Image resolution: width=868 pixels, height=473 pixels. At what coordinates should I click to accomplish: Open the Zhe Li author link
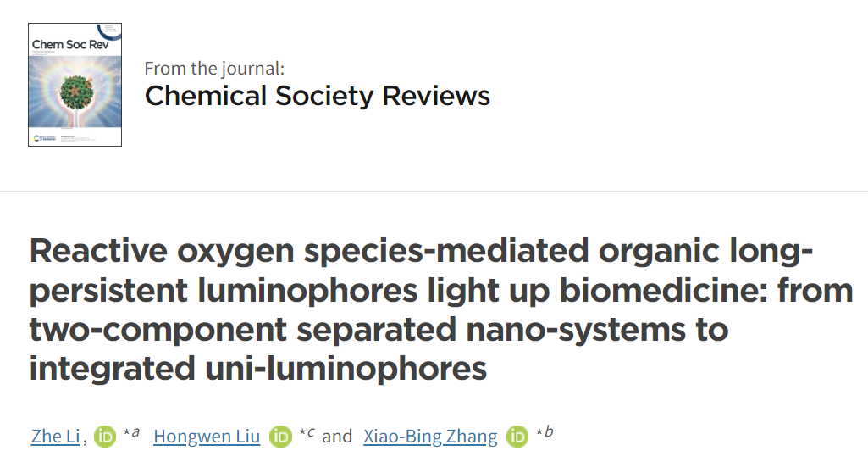[55, 437]
